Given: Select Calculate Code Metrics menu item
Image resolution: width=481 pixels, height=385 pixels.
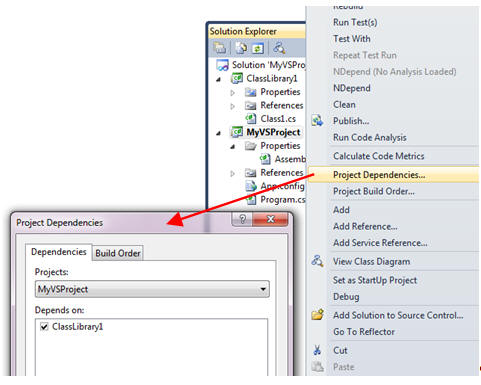Looking at the screenshot, I should pos(378,156).
